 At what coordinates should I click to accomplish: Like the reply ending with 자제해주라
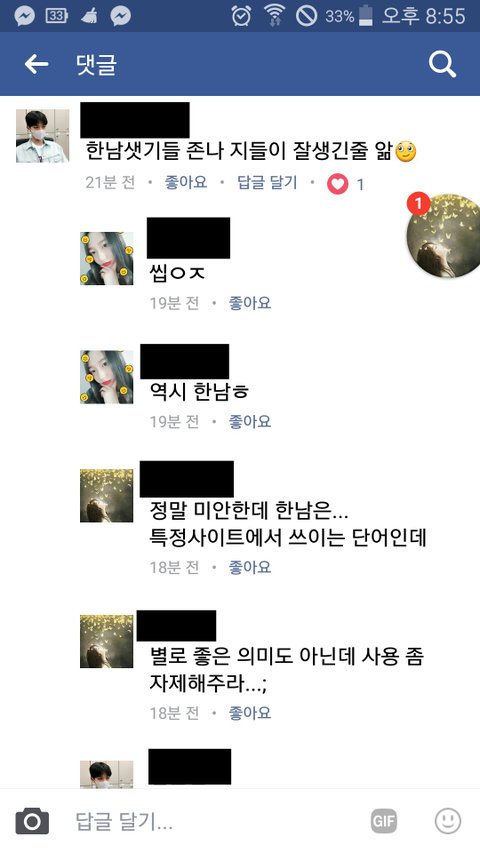click(250, 713)
